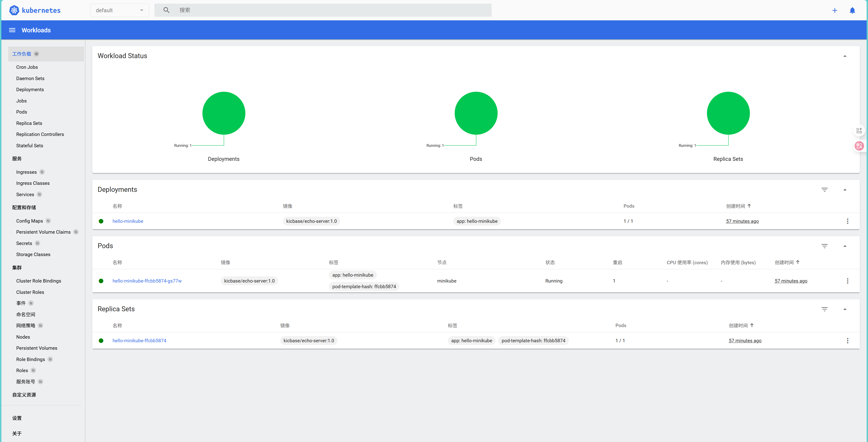Click the app: hello-minikube label chip in Deployments

click(477, 221)
